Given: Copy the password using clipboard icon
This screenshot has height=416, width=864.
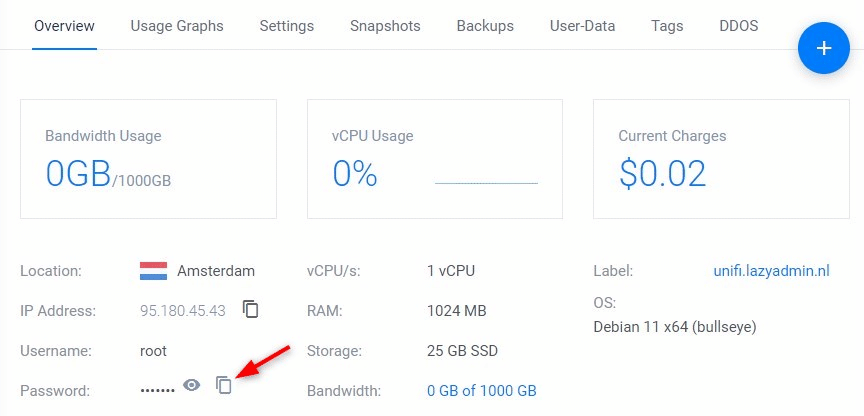Looking at the screenshot, I should point(224,385).
